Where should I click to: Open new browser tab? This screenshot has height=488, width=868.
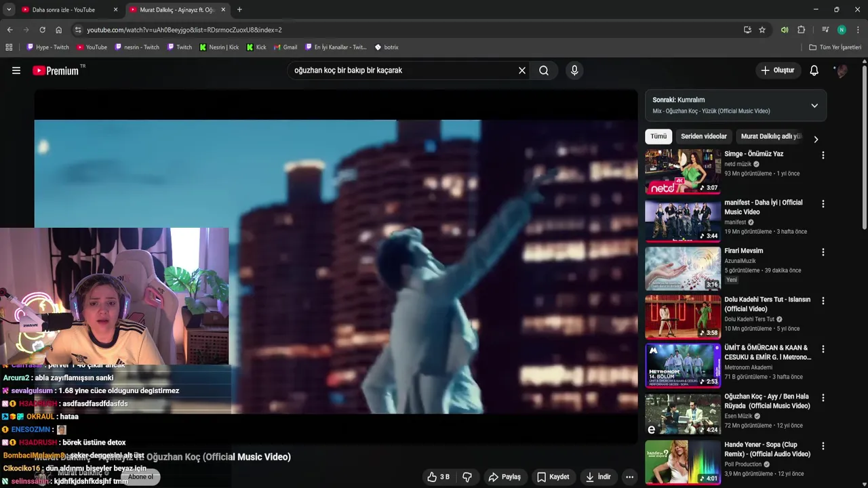pos(239,9)
